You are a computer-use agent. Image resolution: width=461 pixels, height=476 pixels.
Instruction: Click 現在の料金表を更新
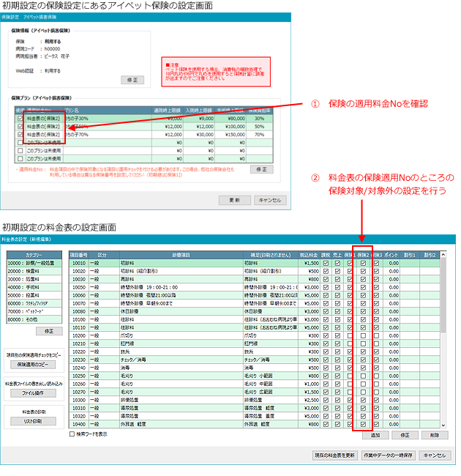point(334,455)
